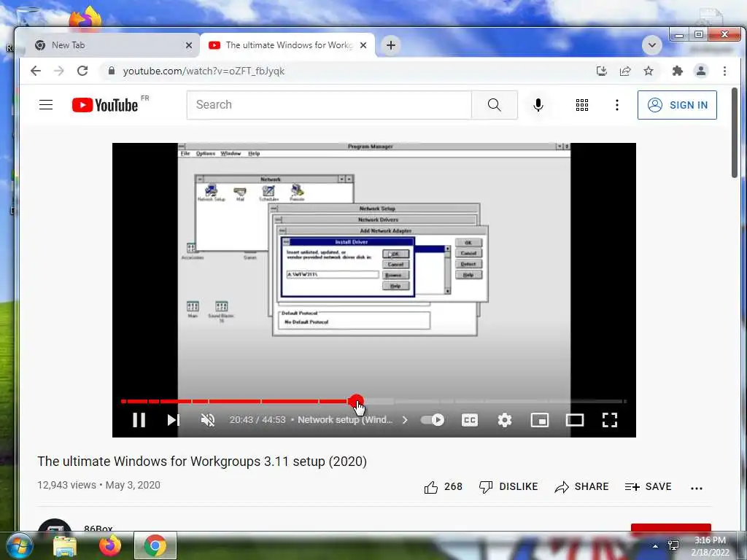The height and width of the screenshot is (560, 747).
Task: Turn on closed captions (CC)
Action: click(x=470, y=420)
